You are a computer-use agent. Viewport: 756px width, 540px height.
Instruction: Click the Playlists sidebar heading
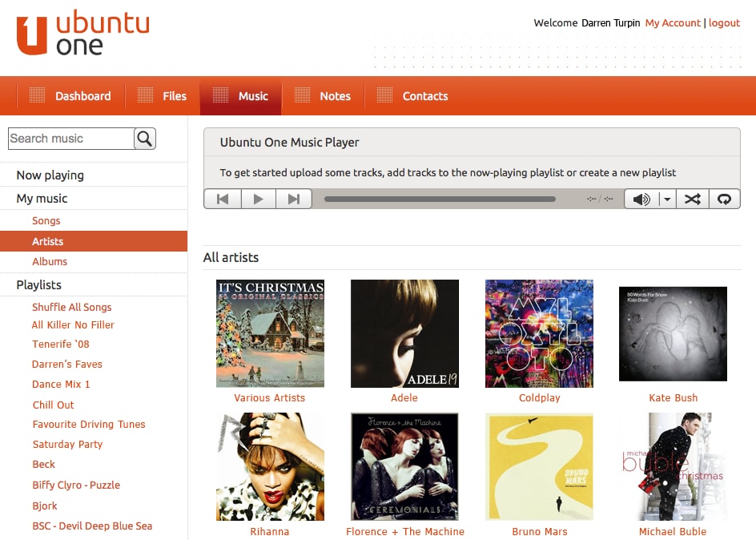39,284
